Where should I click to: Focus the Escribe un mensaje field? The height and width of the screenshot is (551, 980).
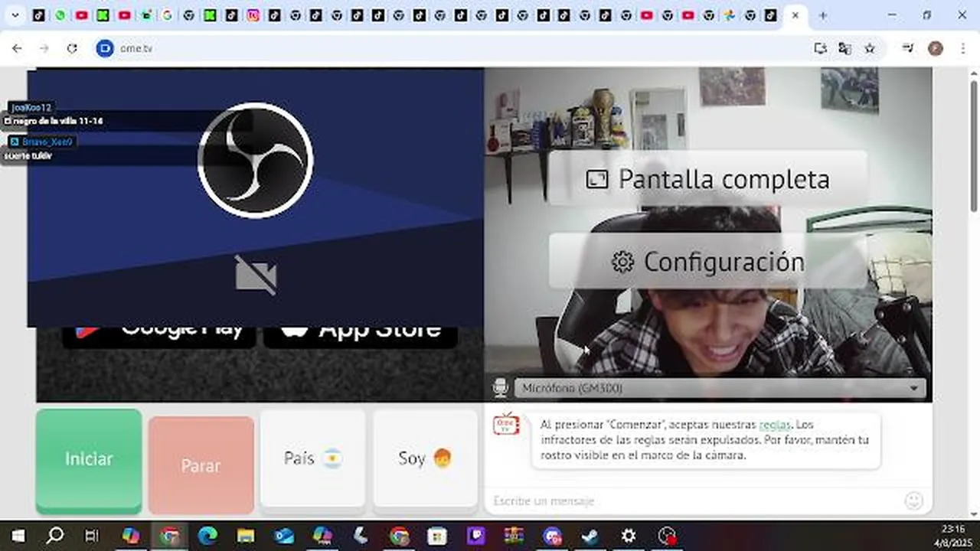pos(693,501)
